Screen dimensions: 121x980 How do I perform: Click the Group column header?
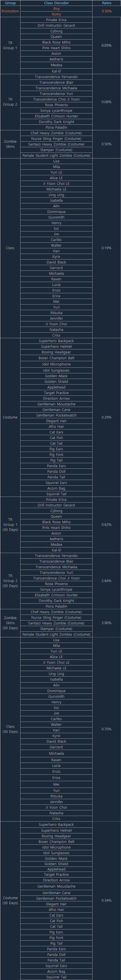[x=10, y=3]
